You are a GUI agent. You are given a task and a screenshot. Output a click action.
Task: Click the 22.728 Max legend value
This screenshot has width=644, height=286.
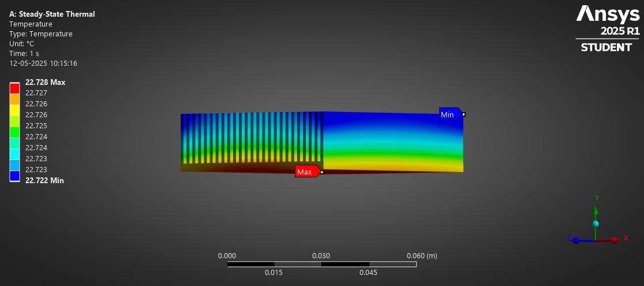(x=45, y=82)
